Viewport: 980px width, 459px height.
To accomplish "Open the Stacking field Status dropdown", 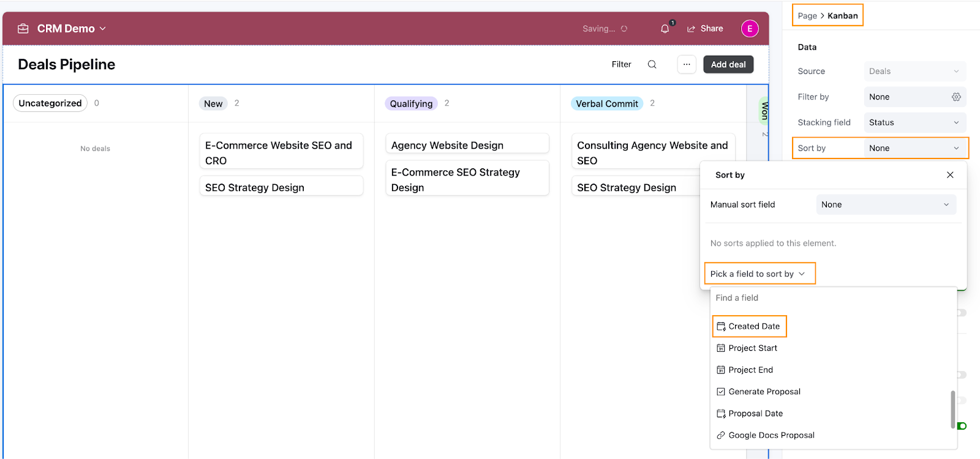I will (914, 122).
